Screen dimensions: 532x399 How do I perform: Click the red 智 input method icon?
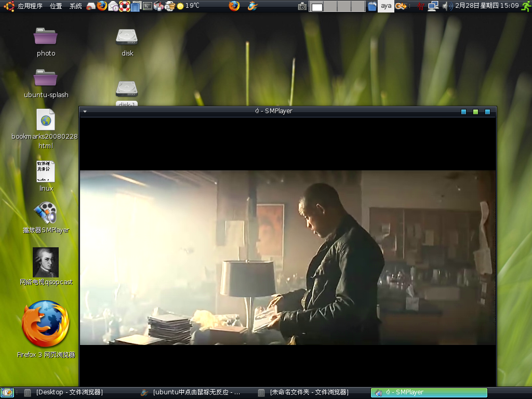421,6
